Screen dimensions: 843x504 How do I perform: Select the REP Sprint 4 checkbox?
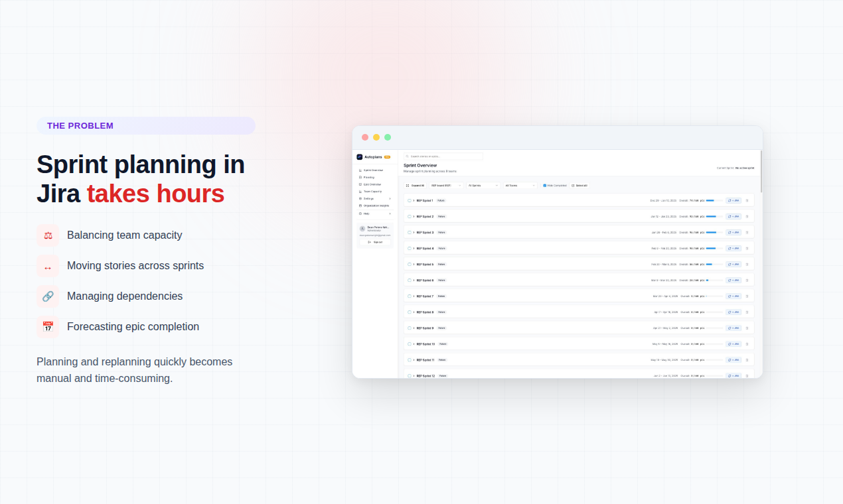[x=410, y=248]
